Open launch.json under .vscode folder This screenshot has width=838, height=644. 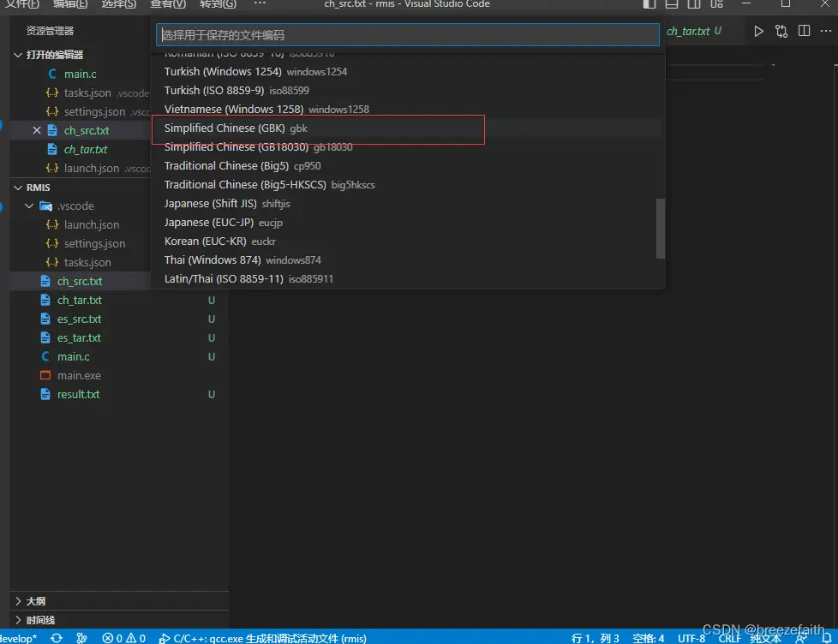coord(92,225)
